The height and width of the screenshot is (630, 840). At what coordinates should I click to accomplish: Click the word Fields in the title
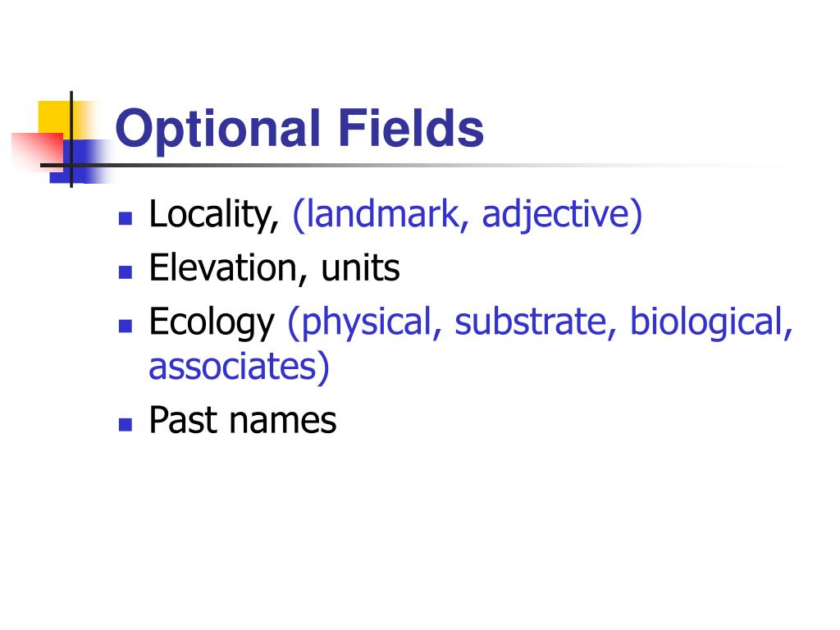tap(410, 127)
